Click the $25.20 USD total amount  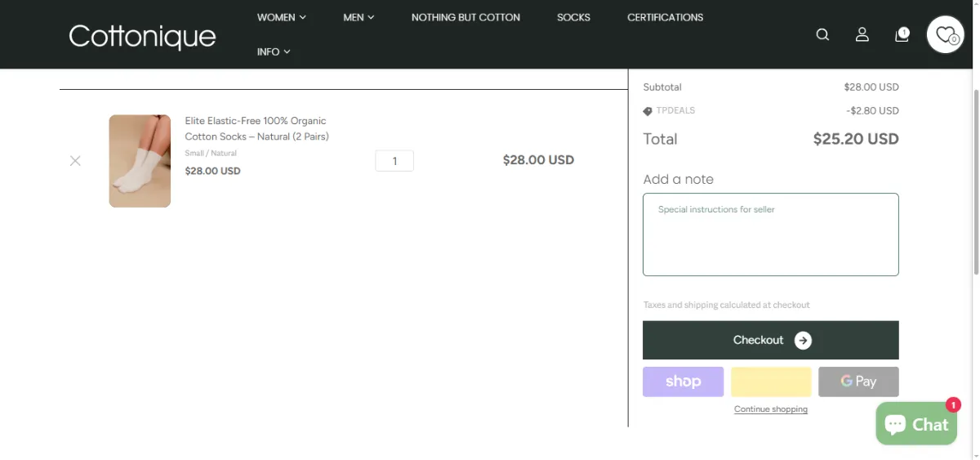[x=856, y=139]
